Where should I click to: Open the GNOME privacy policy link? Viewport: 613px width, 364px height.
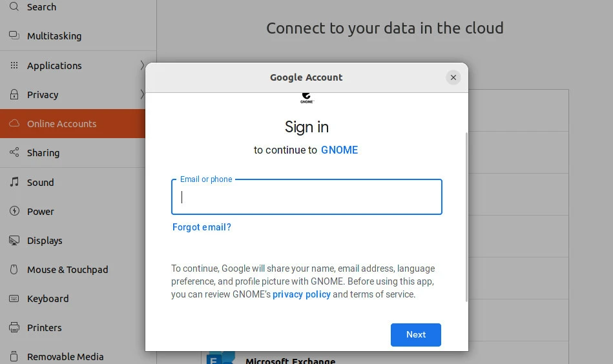coord(302,294)
